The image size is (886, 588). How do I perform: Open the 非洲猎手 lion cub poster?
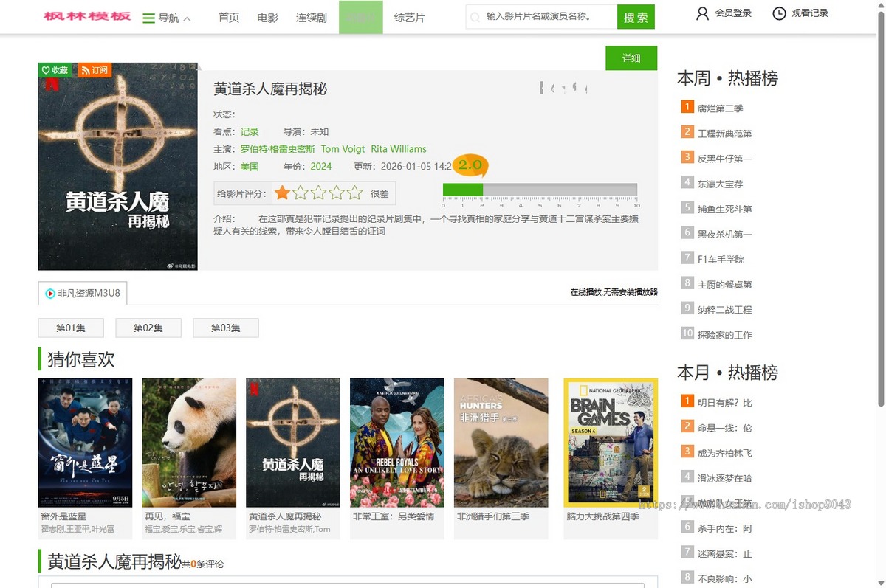point(501,443)
